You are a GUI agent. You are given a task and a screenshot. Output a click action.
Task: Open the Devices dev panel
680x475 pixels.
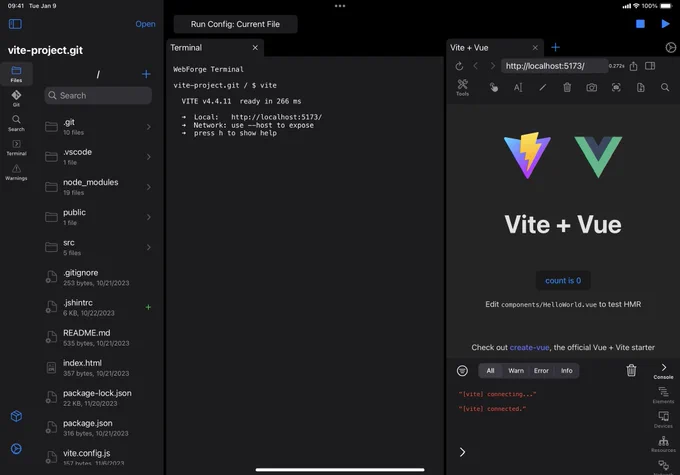pos(664,419)
